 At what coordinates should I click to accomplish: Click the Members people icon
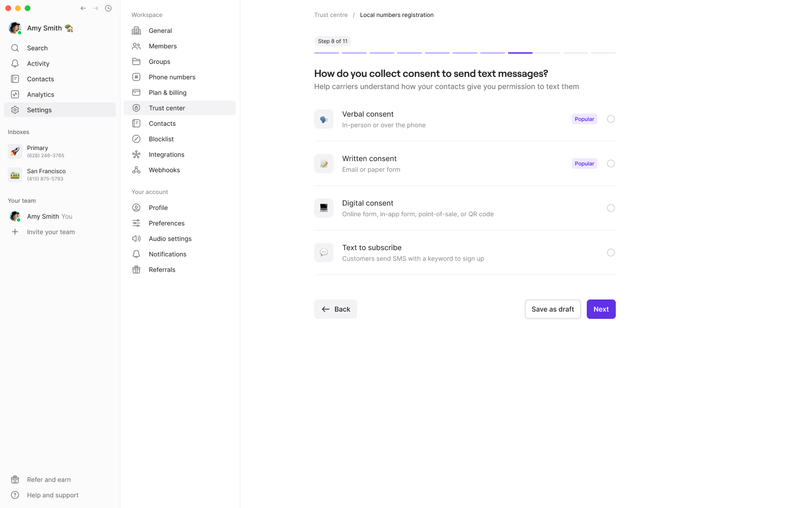tap(136, 46)
